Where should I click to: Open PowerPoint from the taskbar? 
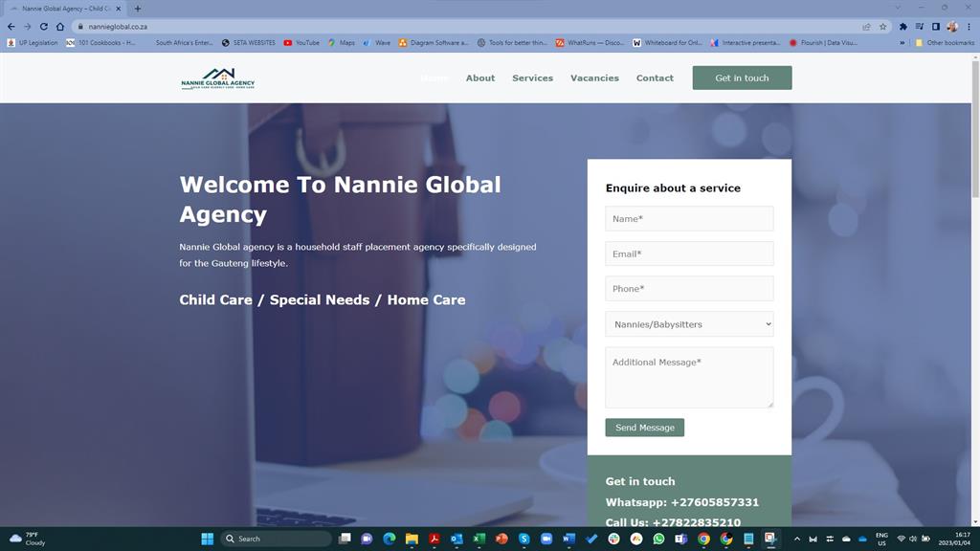(501, 539)
